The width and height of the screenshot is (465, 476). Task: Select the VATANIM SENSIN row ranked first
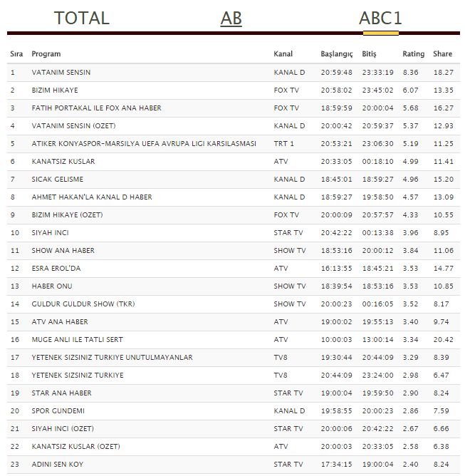pyautogui.click(x=61, y=73)
